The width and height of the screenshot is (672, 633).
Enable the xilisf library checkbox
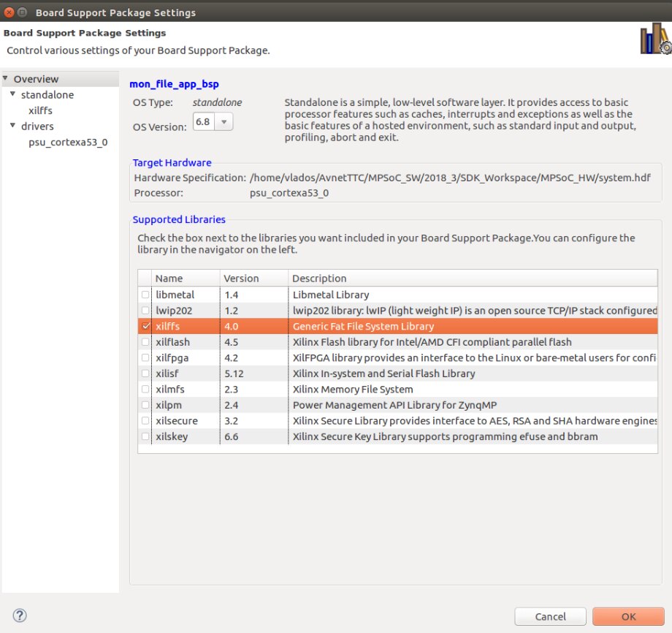[145, 373]
